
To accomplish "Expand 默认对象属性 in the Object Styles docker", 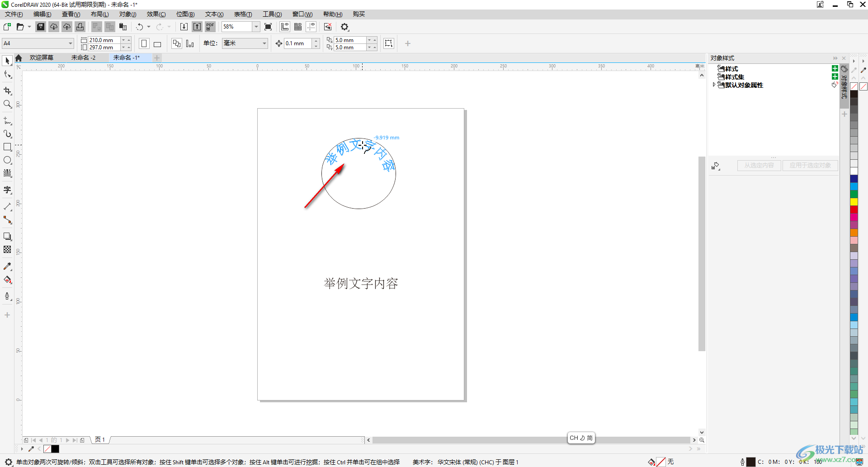I will [714, 85].
